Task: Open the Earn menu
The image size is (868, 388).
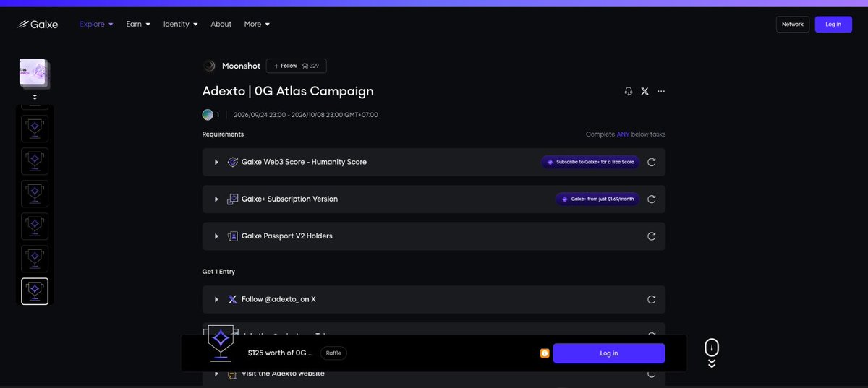Action: 138,24
